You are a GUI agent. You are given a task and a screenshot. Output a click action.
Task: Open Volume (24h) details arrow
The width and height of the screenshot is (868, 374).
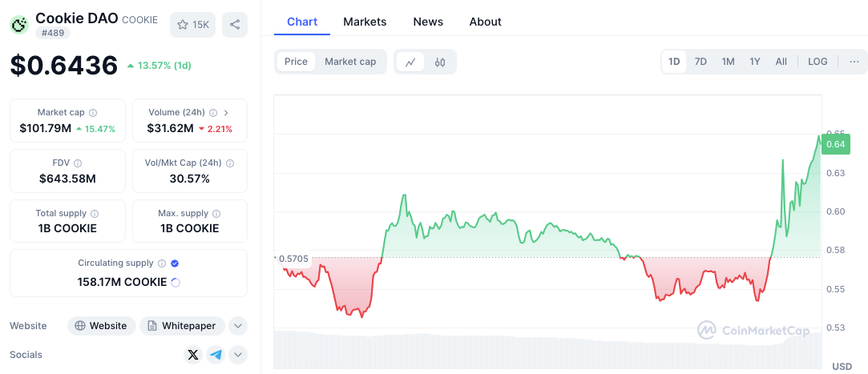[x=226, y=112]
